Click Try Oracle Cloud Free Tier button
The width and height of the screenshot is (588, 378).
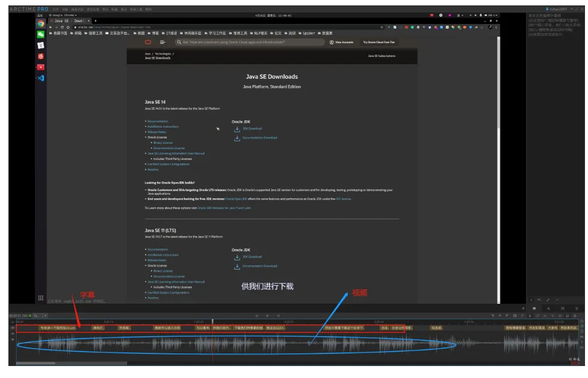(x=379, y=42)
